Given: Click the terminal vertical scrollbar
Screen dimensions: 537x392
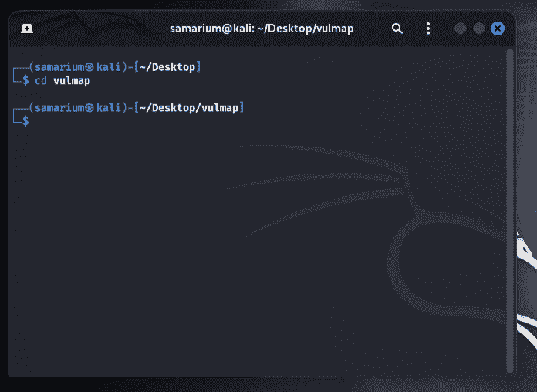Looking at the screenshot, I should click(x=509, y=211).
